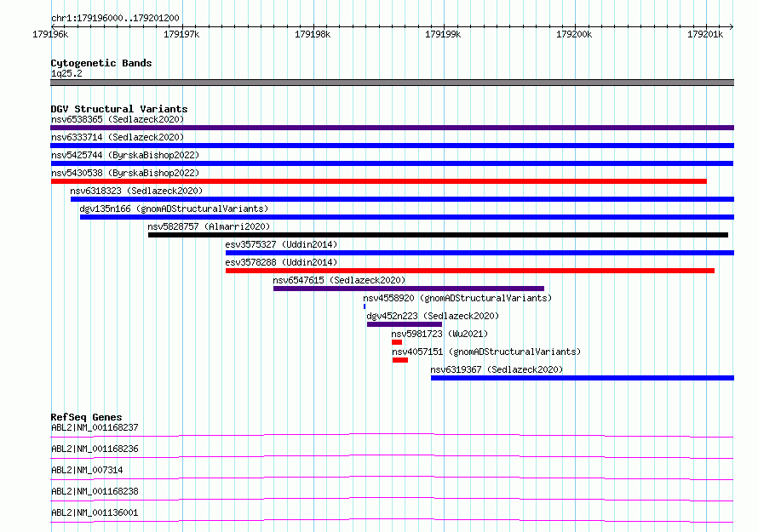
Task: Open the dgv452n223 (Sedlazeck2020) label
Action: point(433,316)
